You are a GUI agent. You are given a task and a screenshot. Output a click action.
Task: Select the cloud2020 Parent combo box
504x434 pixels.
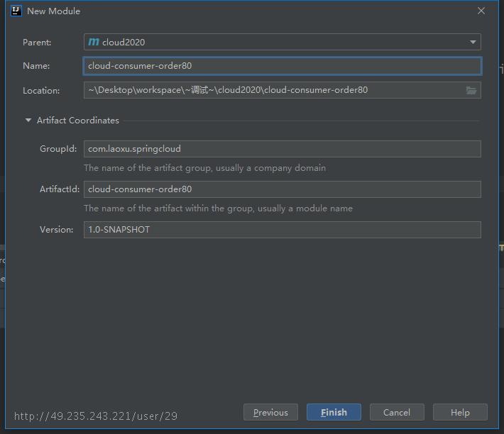[283, 42]
